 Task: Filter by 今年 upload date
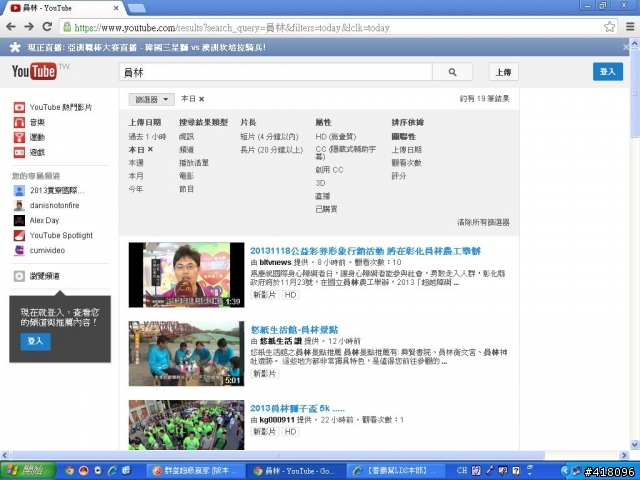(x=136, y=189)
